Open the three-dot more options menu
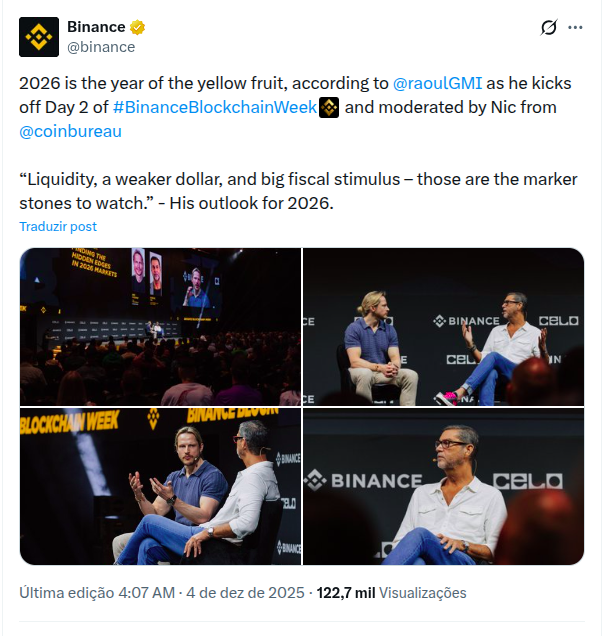605x636 pixels. click(575, 28)
